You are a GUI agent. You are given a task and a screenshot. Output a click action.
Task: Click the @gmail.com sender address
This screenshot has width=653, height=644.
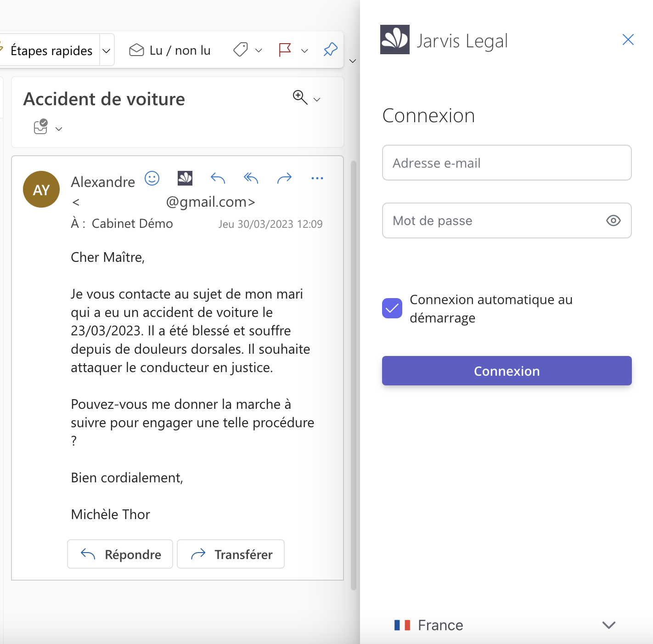pyautogui.click(x=210, y=202)
